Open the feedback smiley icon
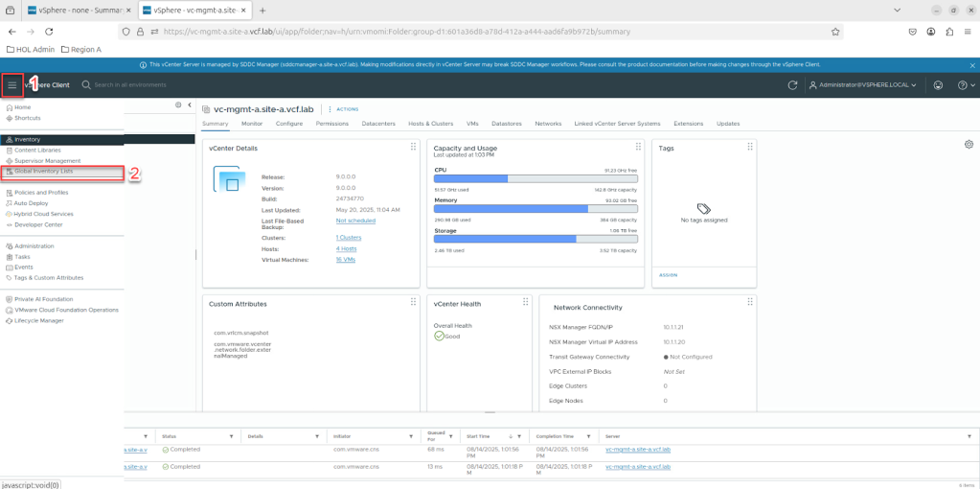 (x=938, y=85)
